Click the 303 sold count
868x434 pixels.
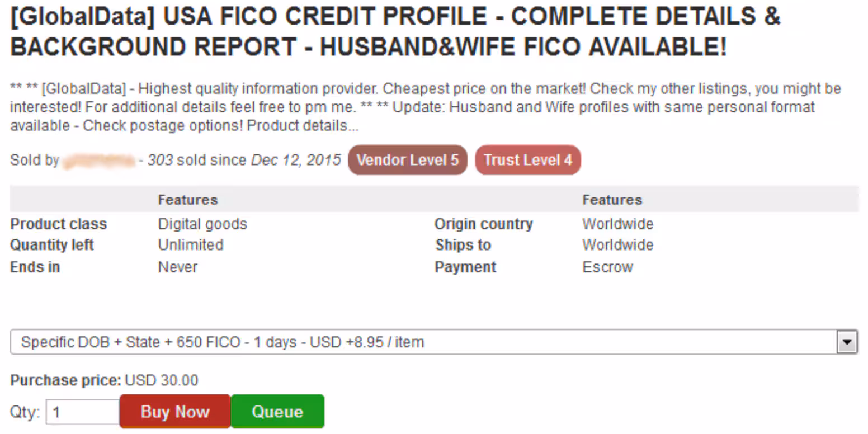160,160
